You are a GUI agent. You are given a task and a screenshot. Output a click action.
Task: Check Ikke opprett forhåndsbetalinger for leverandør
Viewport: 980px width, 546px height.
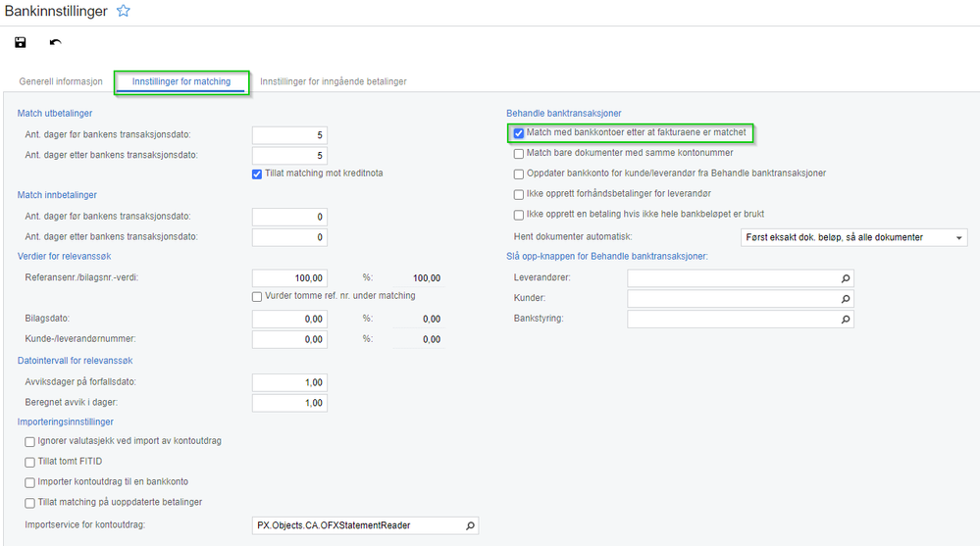click(519, 195)
